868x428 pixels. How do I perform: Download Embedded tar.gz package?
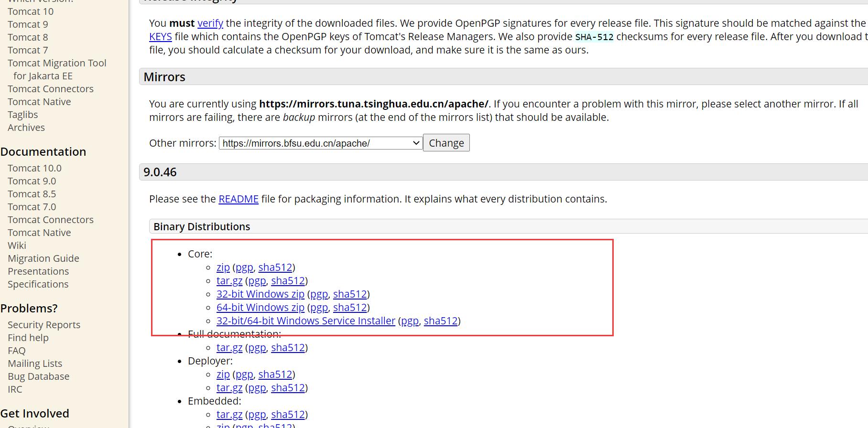point(229,414)
